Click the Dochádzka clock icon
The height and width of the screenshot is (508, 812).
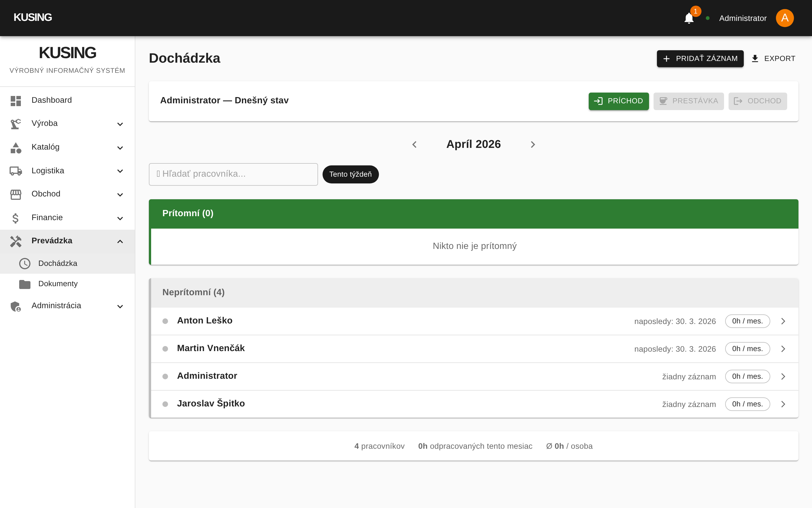tap(25, 263)
